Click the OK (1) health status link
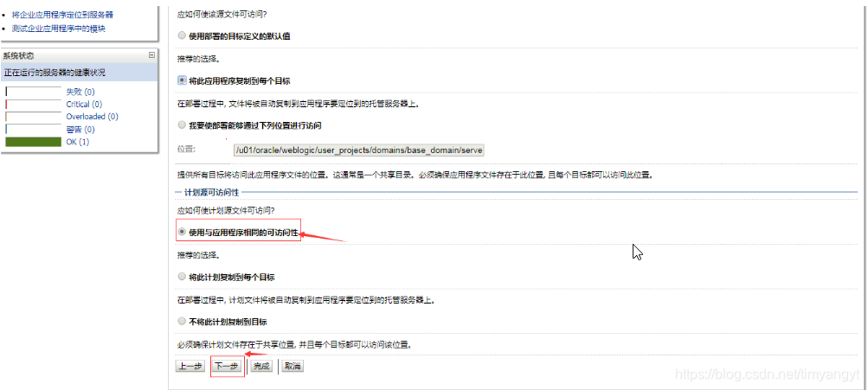The height and width of the screenshot is (390, 868). [x=78, y=142]
